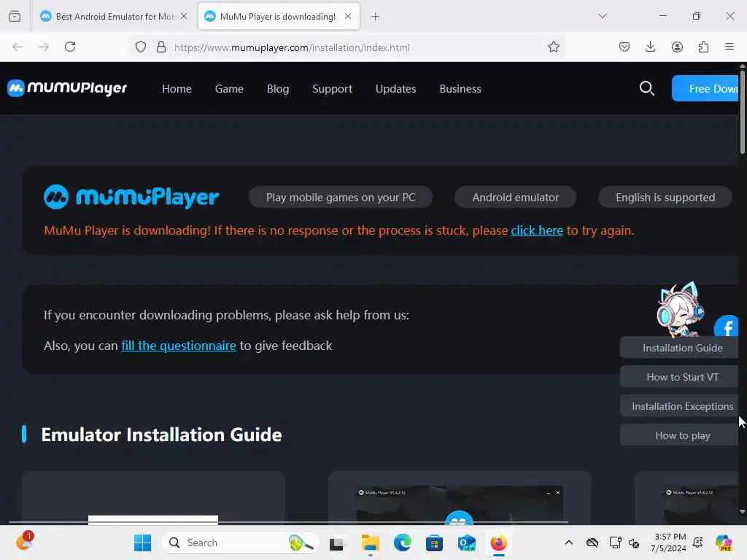Click the scrollbar down arrow
The width and height of the screenshot is (747, 560).
(742, 512)
